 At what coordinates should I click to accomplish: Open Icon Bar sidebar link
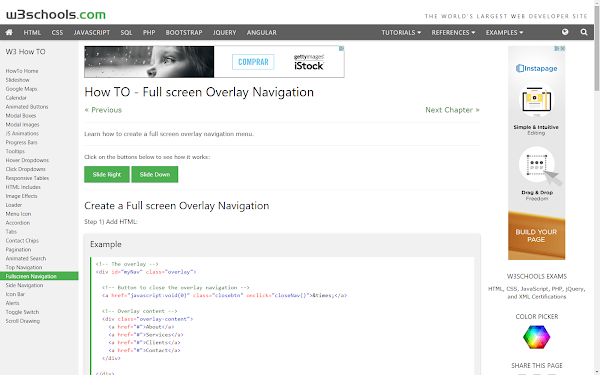tap(15, 294)
